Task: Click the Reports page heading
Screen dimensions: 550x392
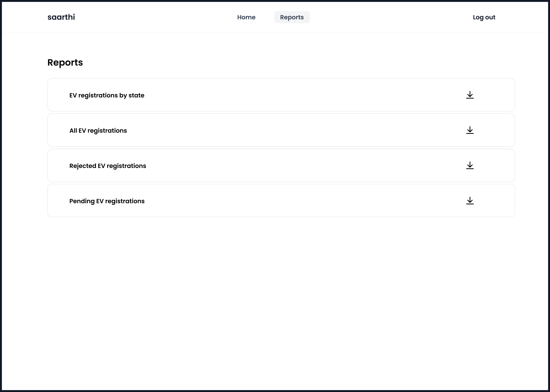Action: pyautogui.click(x=65, y=63)
